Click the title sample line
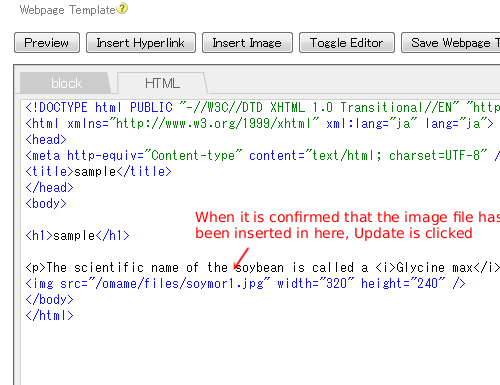The height and width of the screenshot is (385, 500). pyautogui.click(x=98, y=172)
